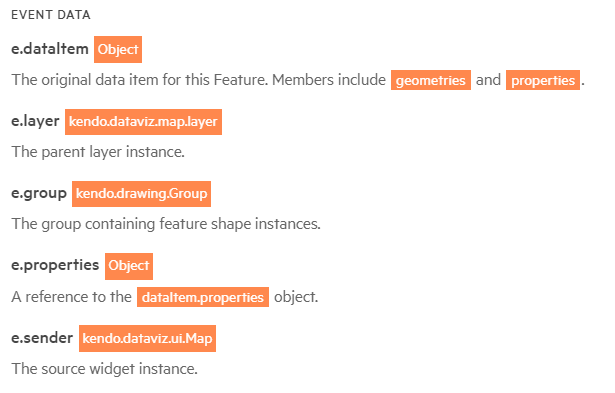The height and width of the screenshot is (393, 615).
Task: Click the word 'object.' after dataItem.properties
Action: [296, 297]
